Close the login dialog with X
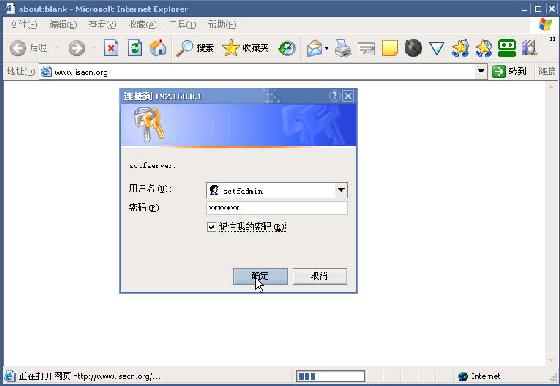Screen dimensions: 560x386 coord(348,96)
